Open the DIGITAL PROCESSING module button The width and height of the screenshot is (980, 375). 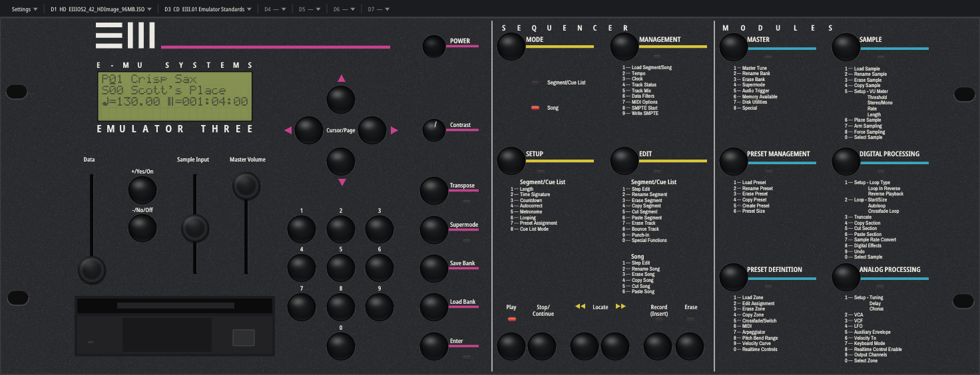click(846, 160)
